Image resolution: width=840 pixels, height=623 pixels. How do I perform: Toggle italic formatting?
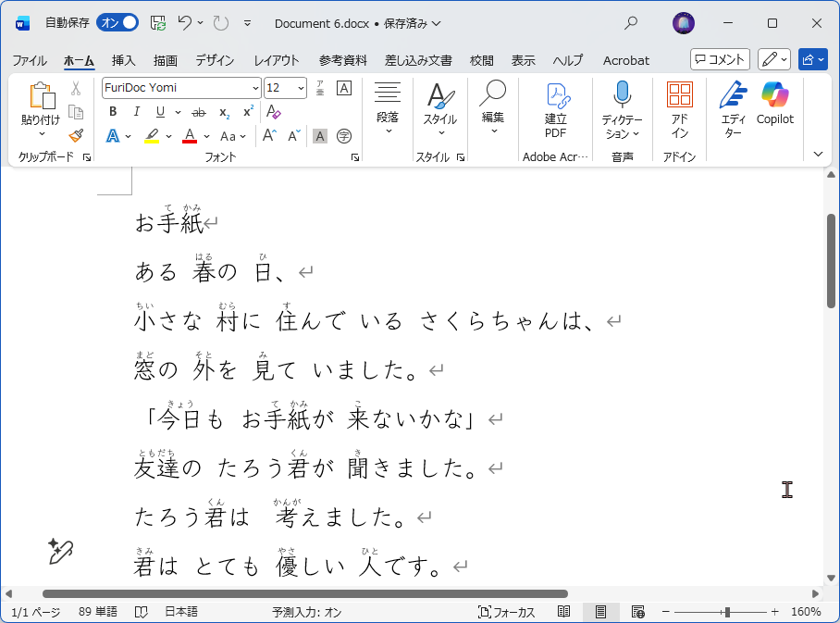pos(137,111)
